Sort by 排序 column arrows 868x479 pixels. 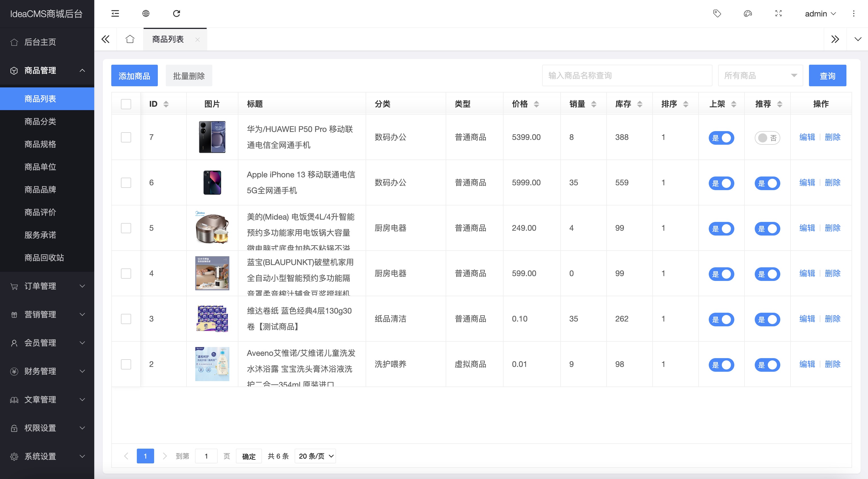point(685,104)
